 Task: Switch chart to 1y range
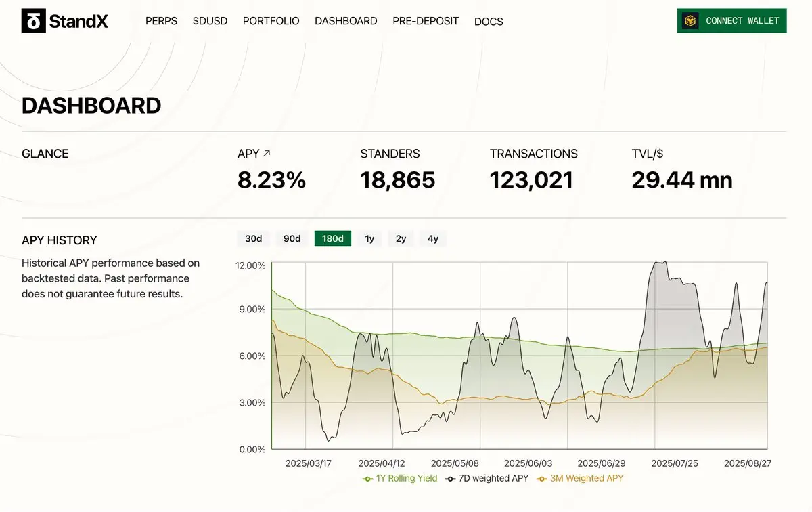[x=369, y=238]
